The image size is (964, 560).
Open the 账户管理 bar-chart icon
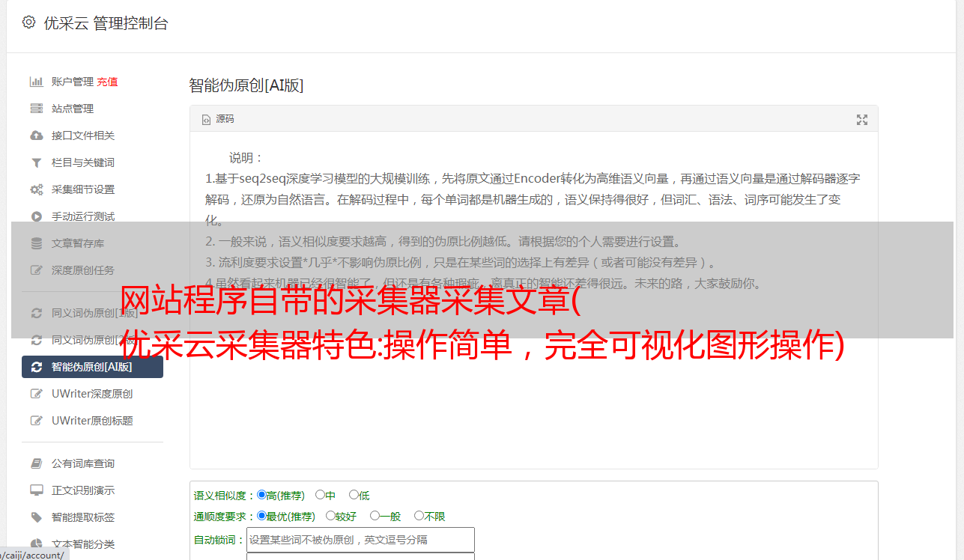coord(36,82)
